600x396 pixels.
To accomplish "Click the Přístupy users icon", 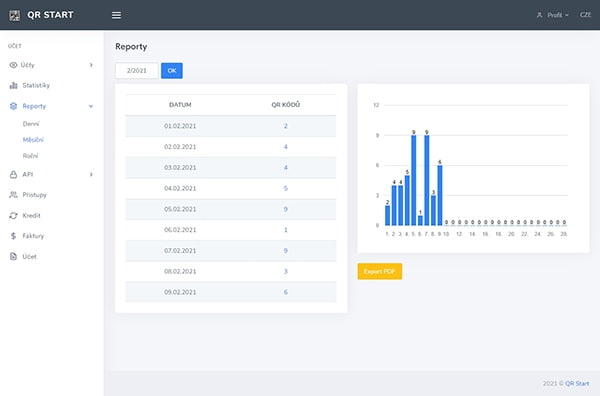I will [13, 195].
